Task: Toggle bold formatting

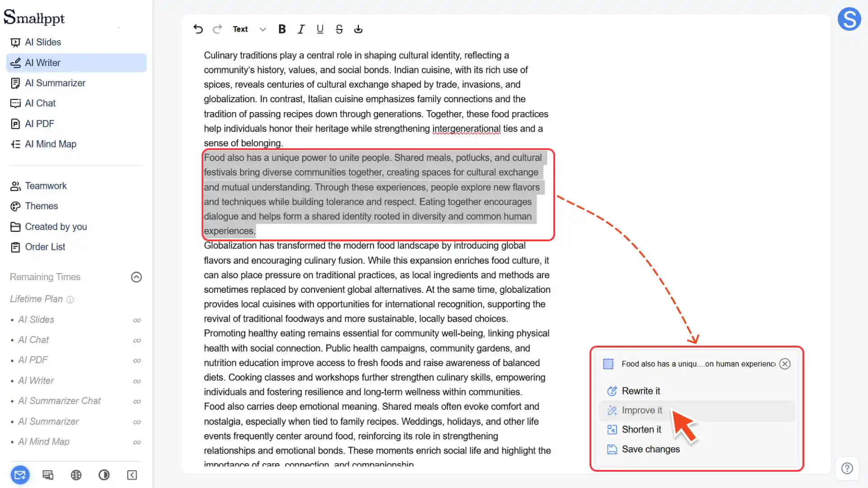Action: pyautogui.click(x=282, y=29)
